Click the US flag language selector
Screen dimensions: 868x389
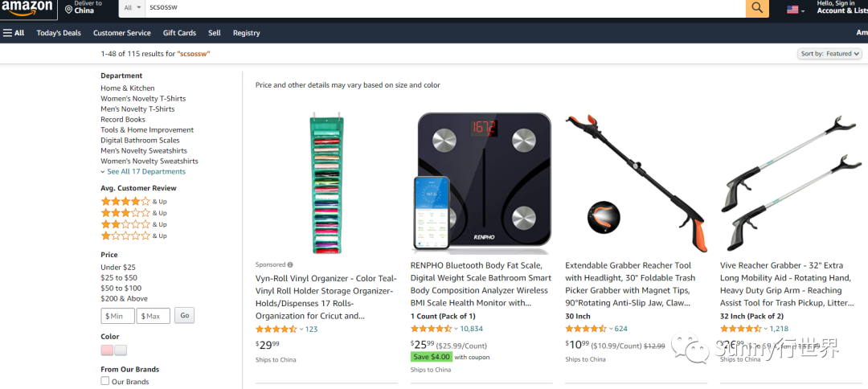pos(792,10)
